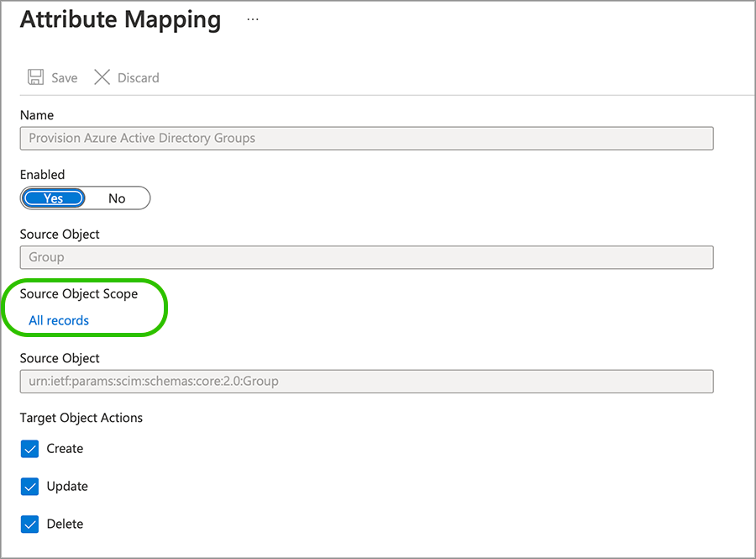Screen dimensions: 756x559
Task: Click the Update checkbox label text
Action: [67, 487]
